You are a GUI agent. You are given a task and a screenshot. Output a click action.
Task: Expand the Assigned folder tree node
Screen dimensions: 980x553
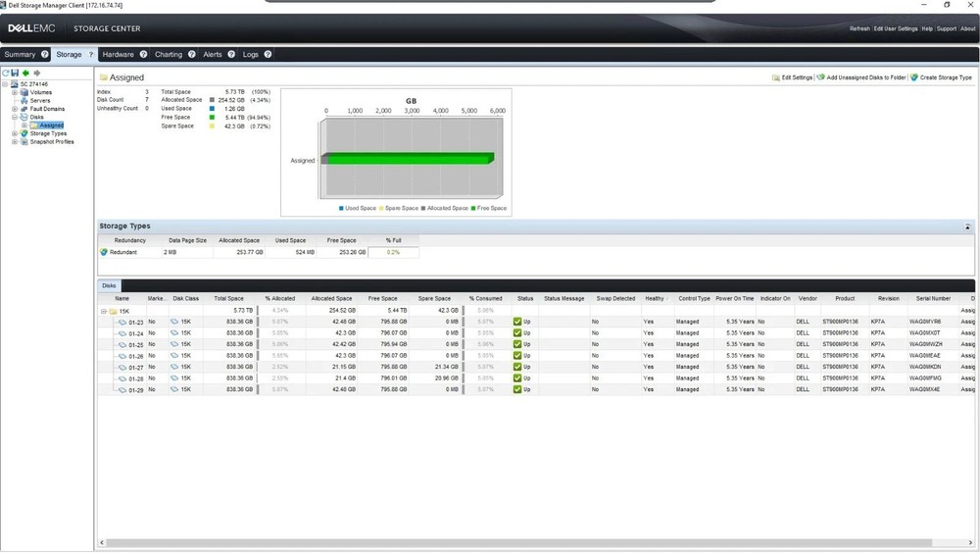pyautogui.click(x=24, y=126)
